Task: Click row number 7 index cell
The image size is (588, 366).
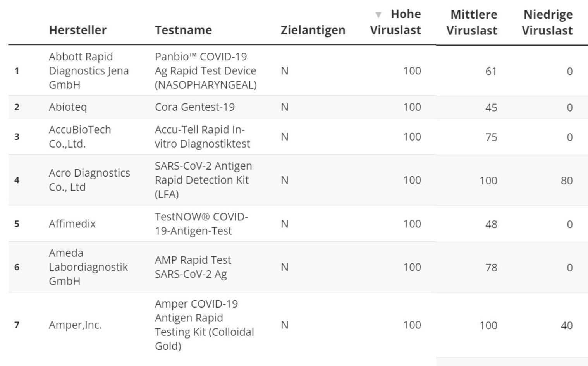Action: coord(17,325)
